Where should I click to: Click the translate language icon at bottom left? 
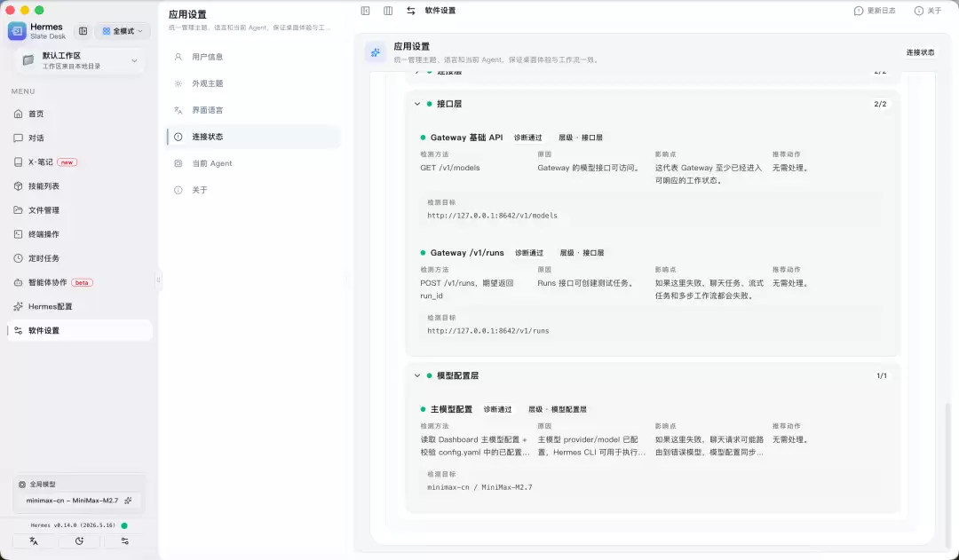coord(34,541)
